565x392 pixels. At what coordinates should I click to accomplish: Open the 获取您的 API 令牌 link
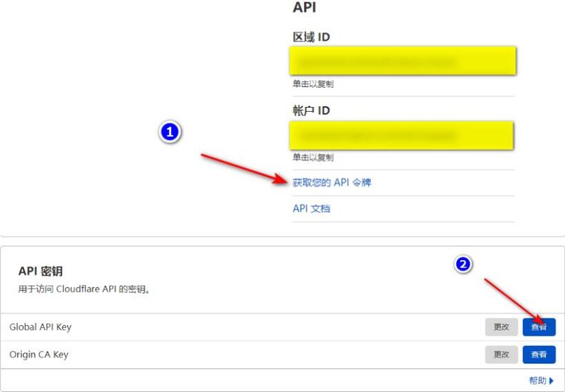tap(331, 182)
